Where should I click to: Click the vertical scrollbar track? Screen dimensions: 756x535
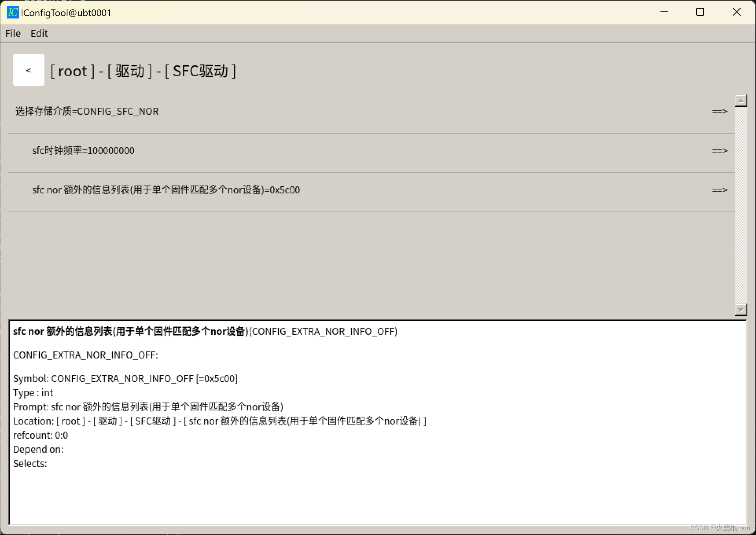pos(741,204)
